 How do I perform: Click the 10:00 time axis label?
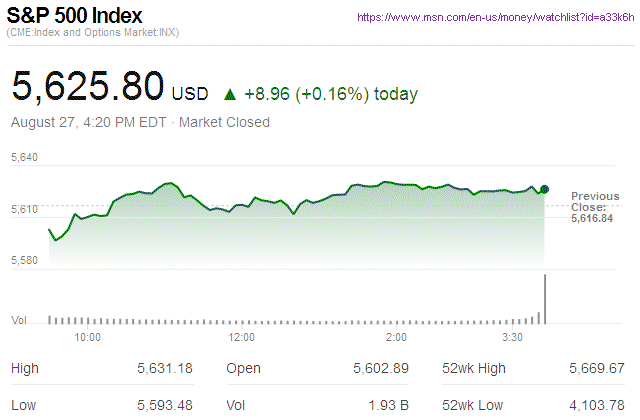click(88, 338)
